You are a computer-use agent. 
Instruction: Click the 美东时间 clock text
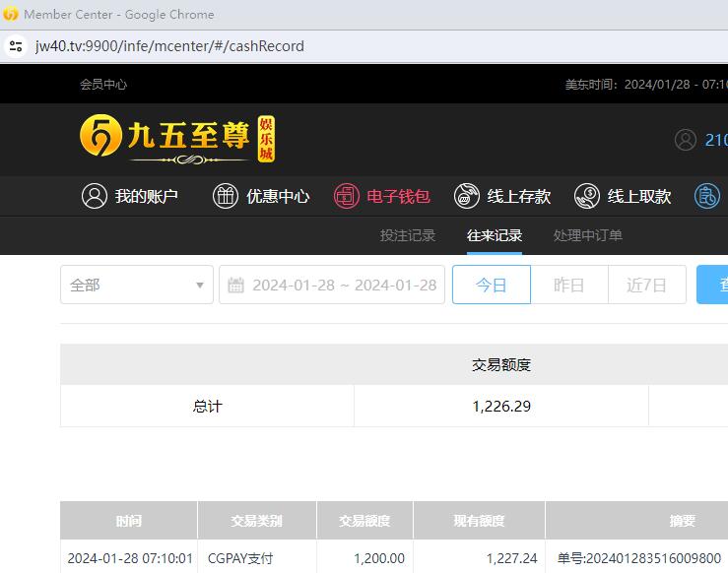[646, 84]
